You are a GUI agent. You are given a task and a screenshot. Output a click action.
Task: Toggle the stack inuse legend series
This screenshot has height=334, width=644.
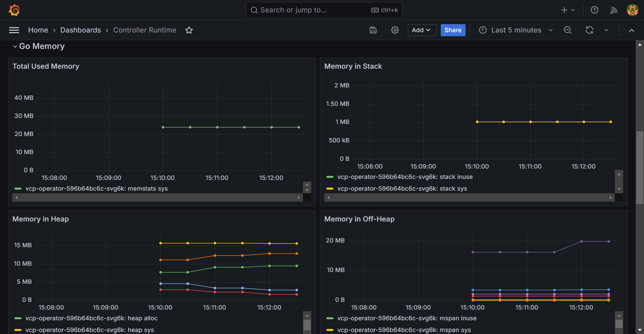tap(405, 177)
